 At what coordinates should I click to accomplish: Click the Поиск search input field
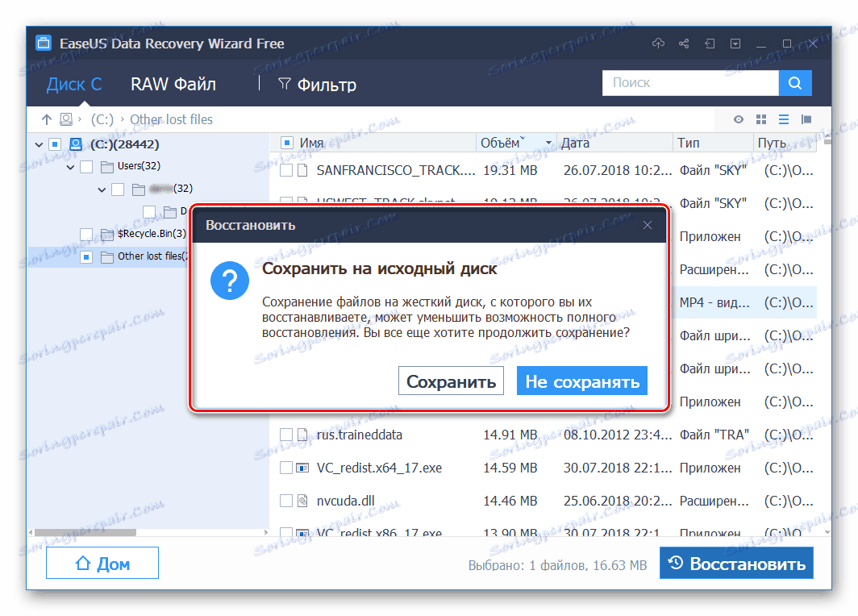point(690,83)
